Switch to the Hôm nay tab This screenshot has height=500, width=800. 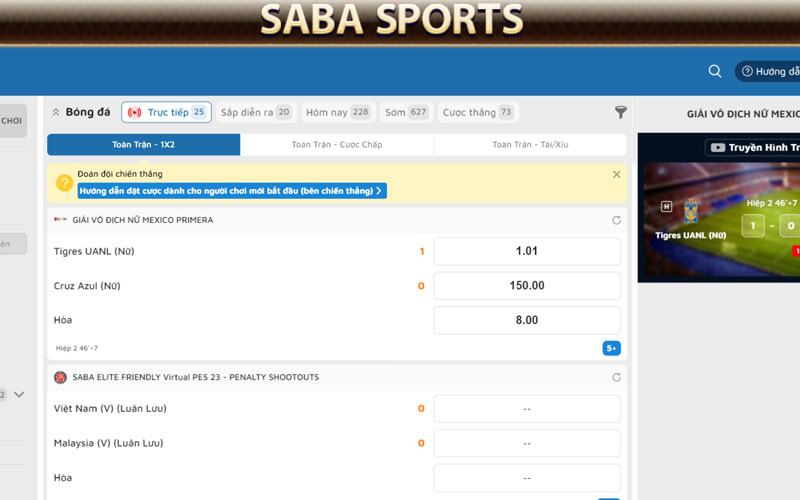[x=338, y=112]
